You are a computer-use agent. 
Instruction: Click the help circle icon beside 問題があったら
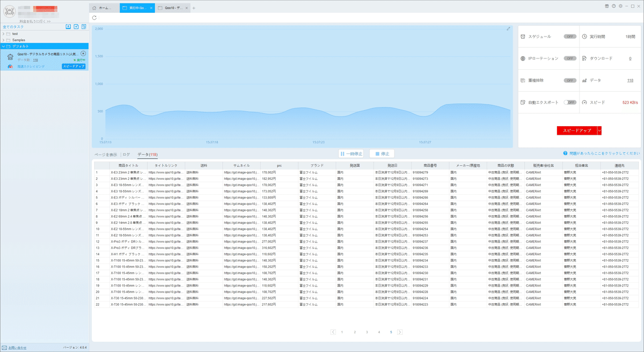coord(565,153)
